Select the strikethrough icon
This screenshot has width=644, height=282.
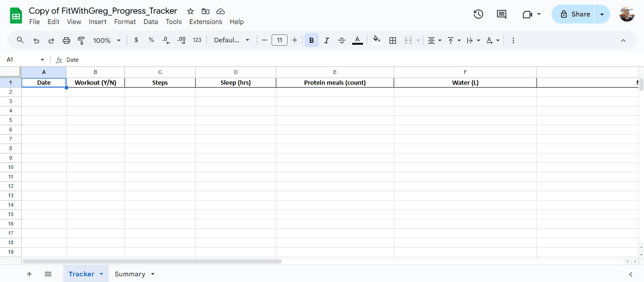coord(341,40)
